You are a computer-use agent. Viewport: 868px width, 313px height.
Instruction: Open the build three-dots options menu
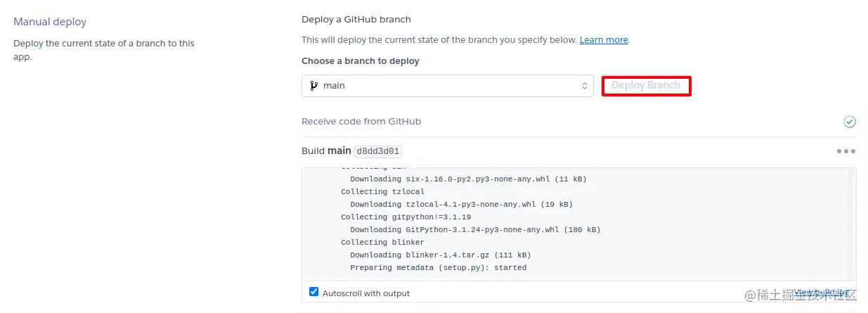click(846, 151)
